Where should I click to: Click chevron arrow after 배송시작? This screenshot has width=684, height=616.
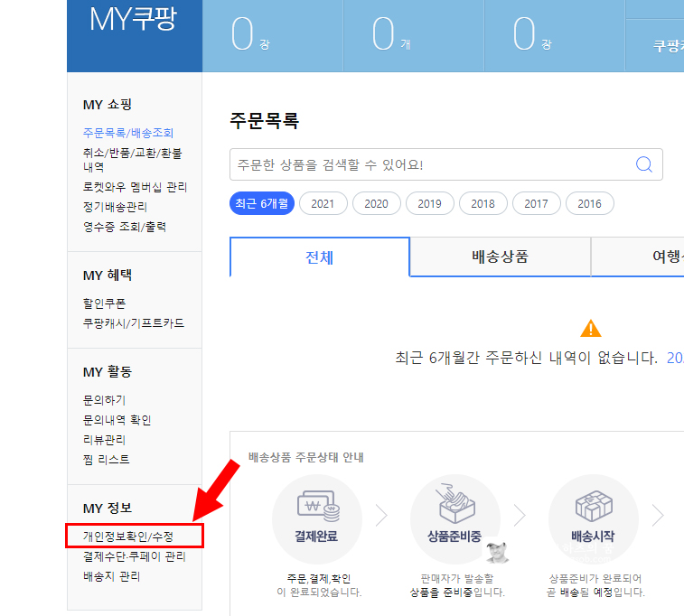coord(658,516)
